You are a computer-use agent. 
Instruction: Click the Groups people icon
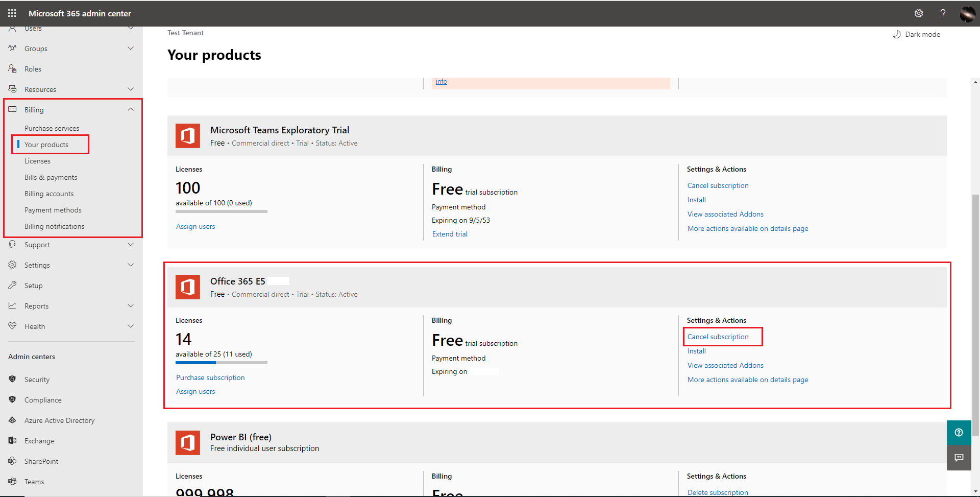(12, 48)
